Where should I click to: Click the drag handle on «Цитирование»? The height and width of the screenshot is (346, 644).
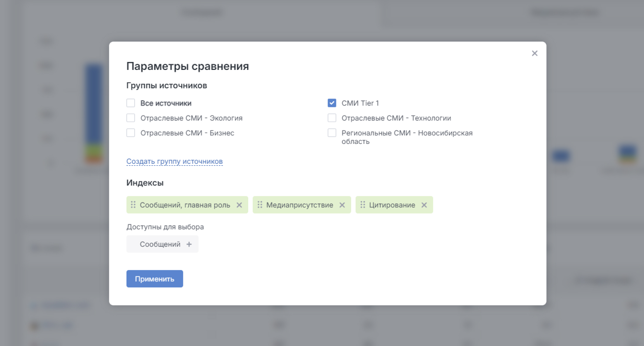pyautogui.click(x=363, y=205)
